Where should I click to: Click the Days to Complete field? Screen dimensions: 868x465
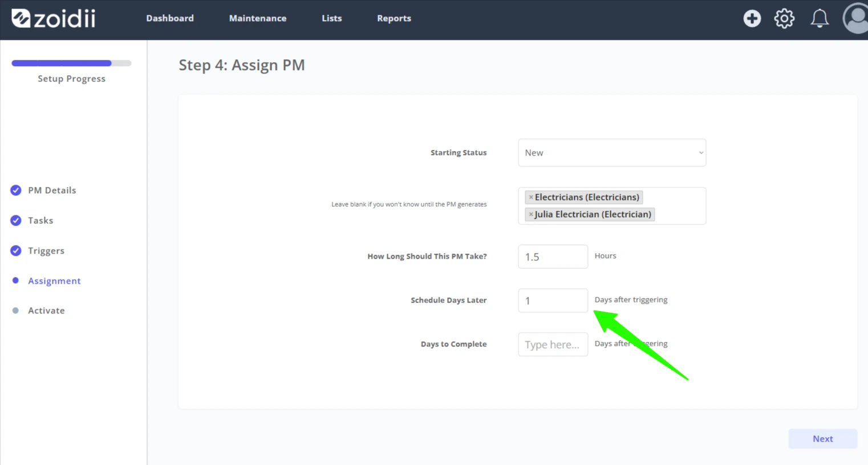[x=553, y=344]
